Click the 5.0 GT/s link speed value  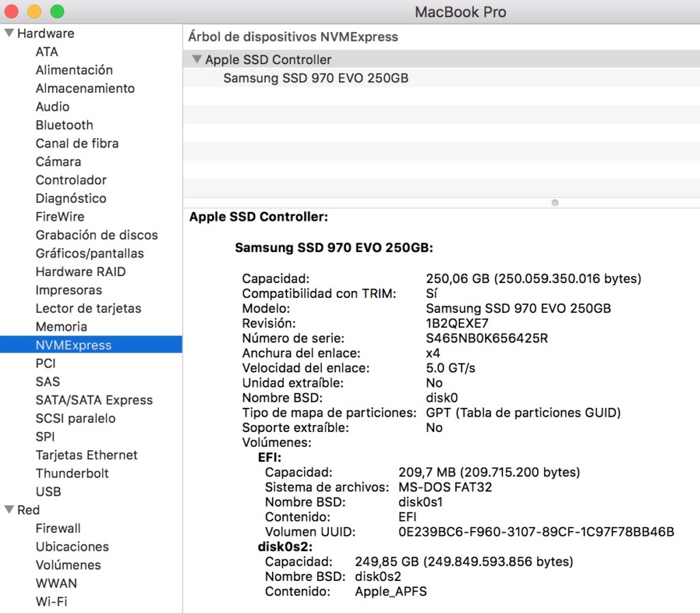pos(450,368)
